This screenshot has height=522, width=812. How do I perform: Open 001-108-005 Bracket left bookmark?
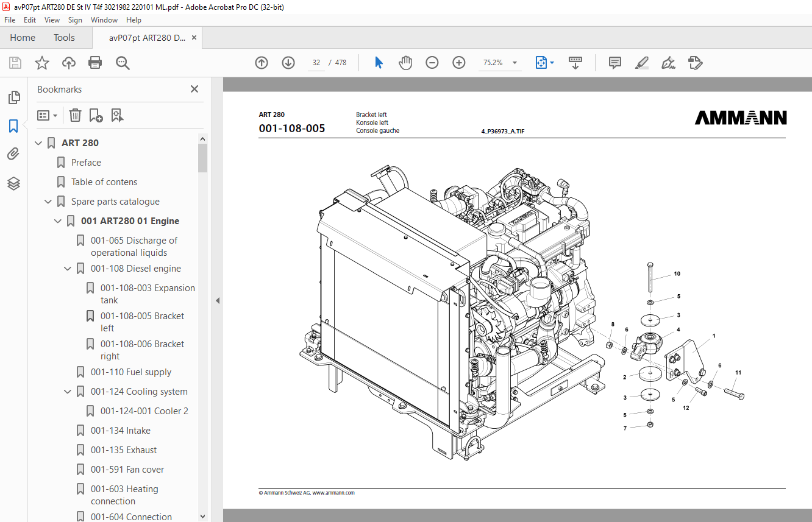142,322
